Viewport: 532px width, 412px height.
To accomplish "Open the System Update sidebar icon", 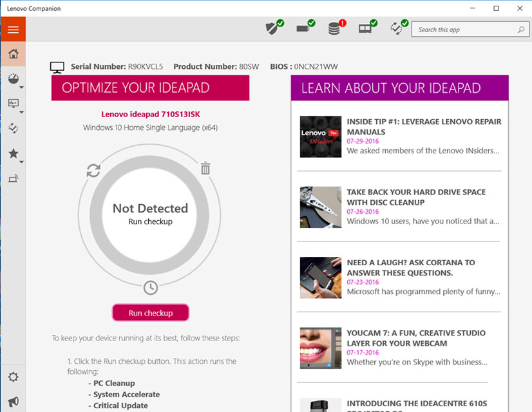I will pyautogui.click(x=14, y=128).
